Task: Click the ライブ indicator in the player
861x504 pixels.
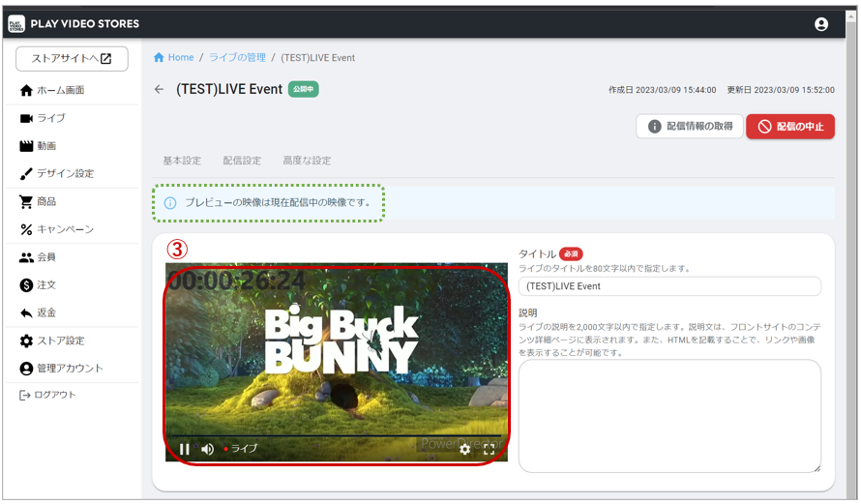Action: pyautogui.click(x=241, y=449)
